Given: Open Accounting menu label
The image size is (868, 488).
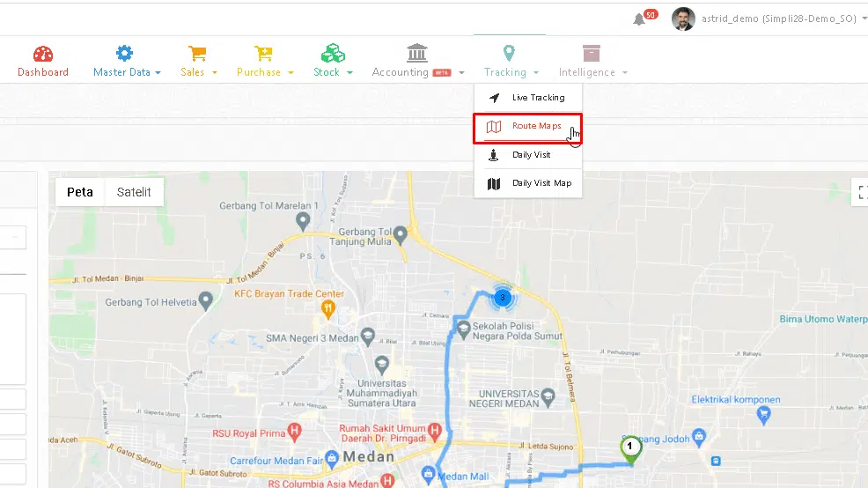Looking at the screenshot, I should (400, 72).
